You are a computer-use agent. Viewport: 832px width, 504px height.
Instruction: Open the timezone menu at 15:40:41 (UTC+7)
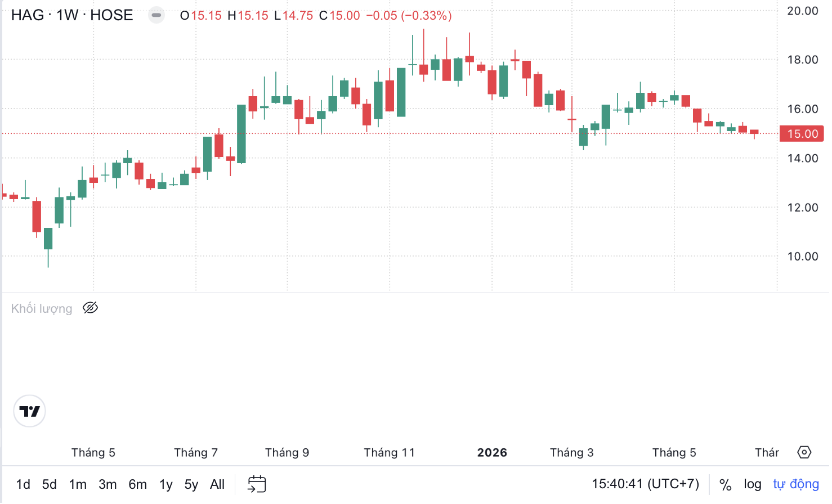[x=645, y=484]
